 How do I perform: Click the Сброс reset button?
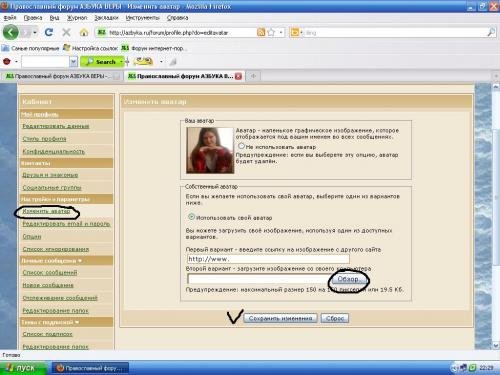[335, 318]
